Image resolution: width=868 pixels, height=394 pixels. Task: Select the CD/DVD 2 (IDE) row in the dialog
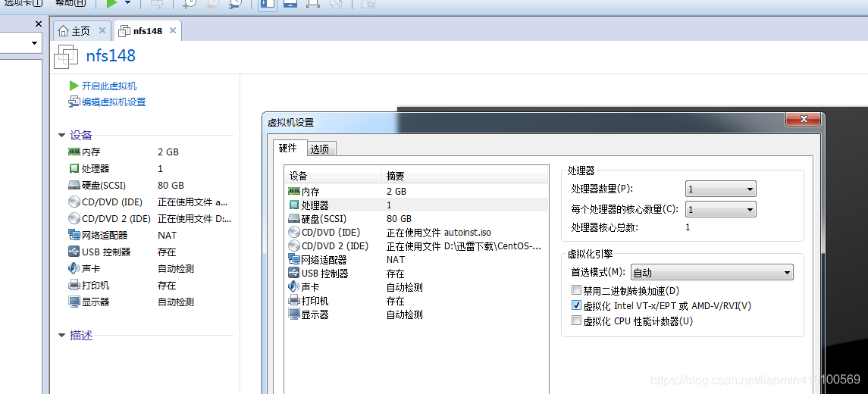coord(416,246)
